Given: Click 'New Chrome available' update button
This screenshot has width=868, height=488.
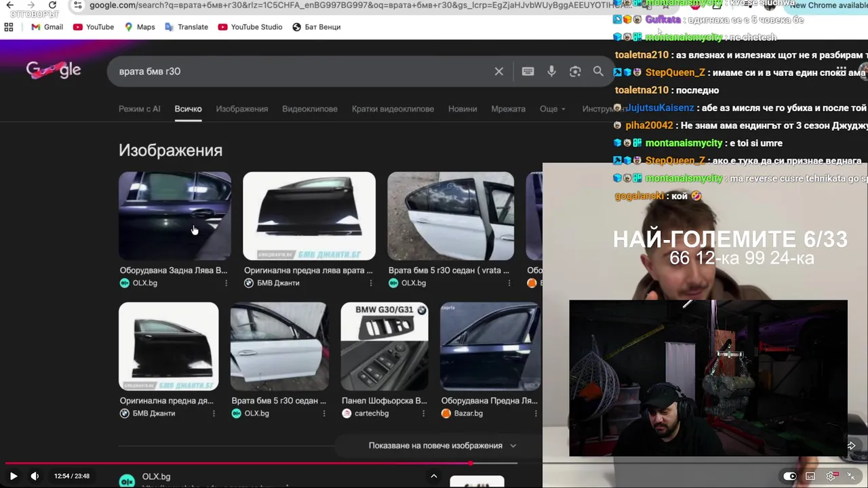Looking at the screenshot, I should [x=828, y=5].
